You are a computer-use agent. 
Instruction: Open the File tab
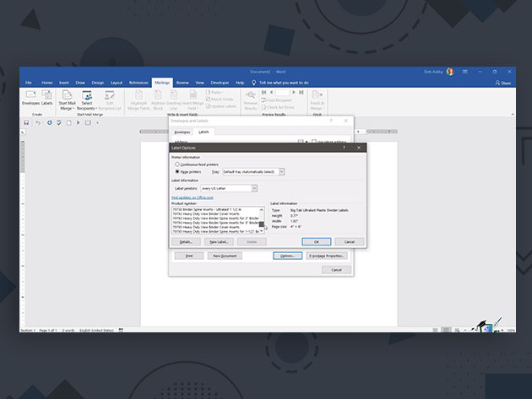(x=29, y=83)
